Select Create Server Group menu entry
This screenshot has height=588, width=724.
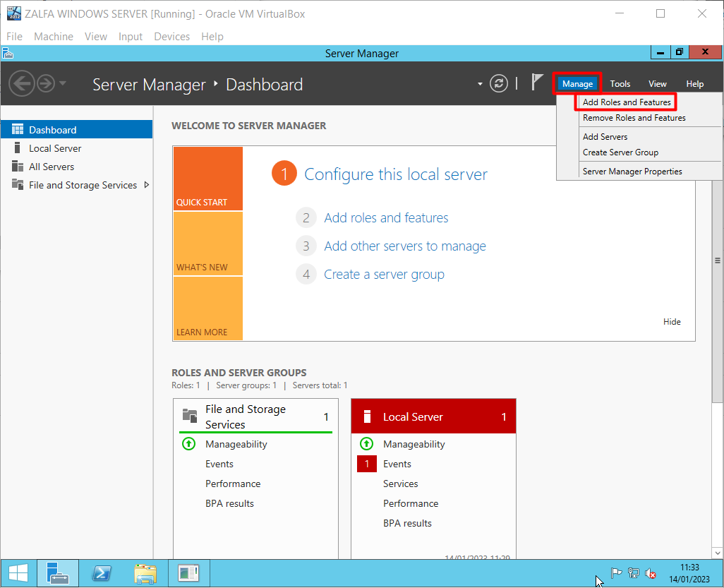pyautogui.click(x=620, y=152)
